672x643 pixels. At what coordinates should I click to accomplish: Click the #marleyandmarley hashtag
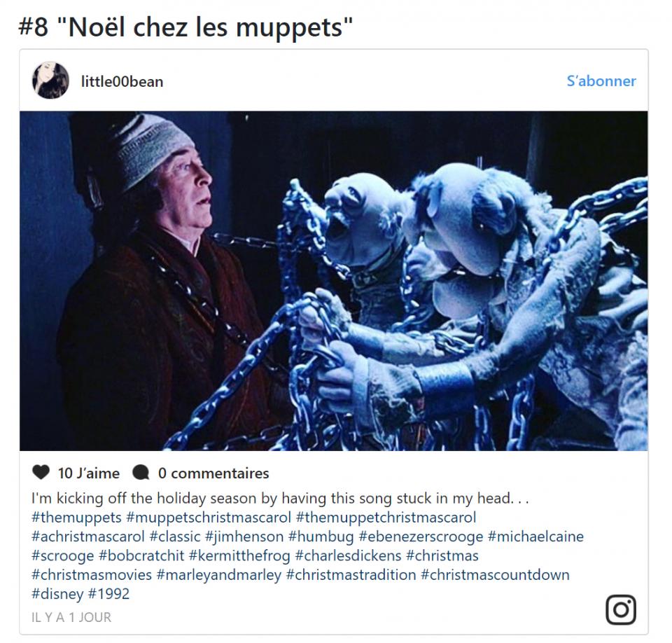219,575
